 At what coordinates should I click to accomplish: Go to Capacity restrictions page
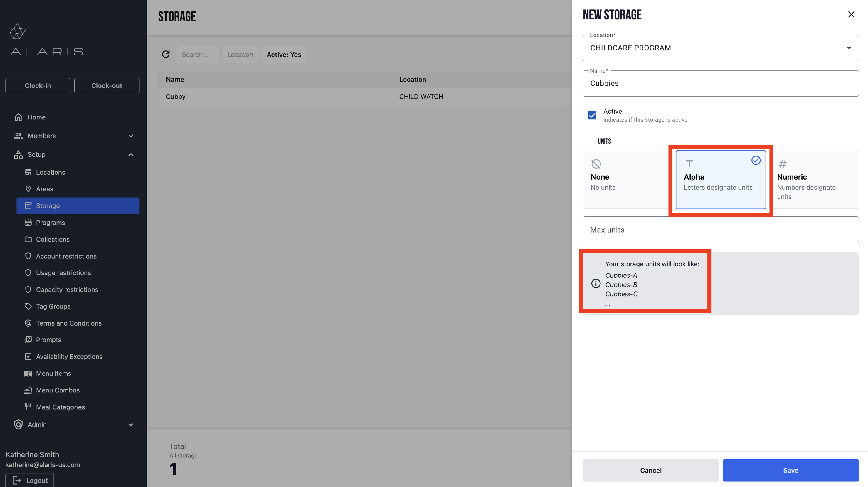67,289
